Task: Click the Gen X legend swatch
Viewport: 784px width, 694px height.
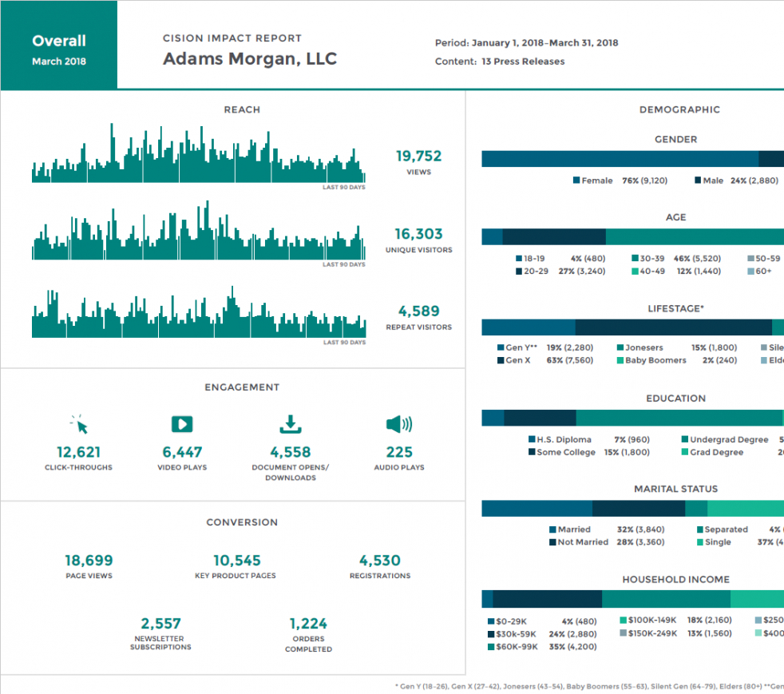Action: (501, 360)
